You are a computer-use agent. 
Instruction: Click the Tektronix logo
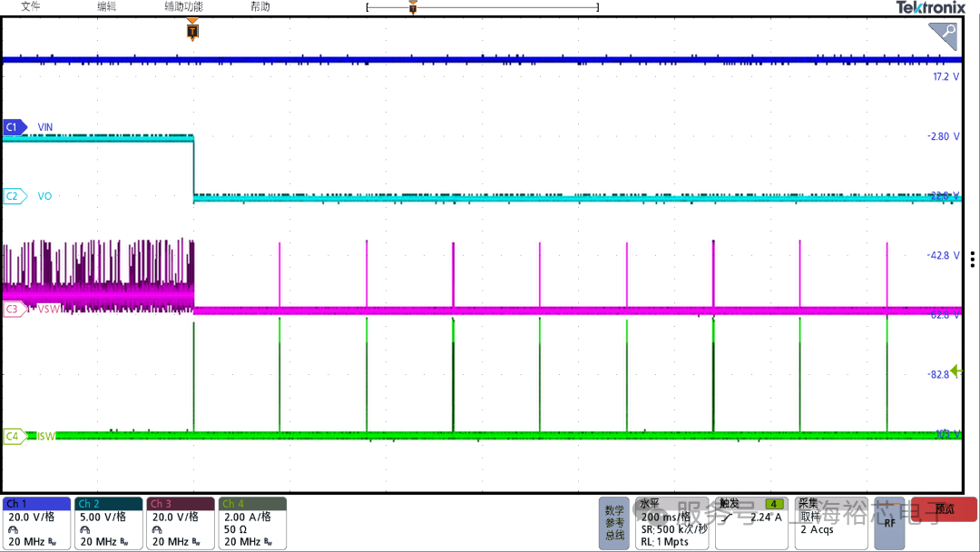[931, 7]
